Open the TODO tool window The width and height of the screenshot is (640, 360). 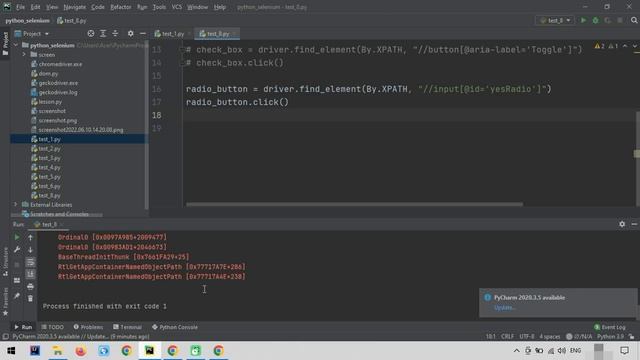pos(53,327)
